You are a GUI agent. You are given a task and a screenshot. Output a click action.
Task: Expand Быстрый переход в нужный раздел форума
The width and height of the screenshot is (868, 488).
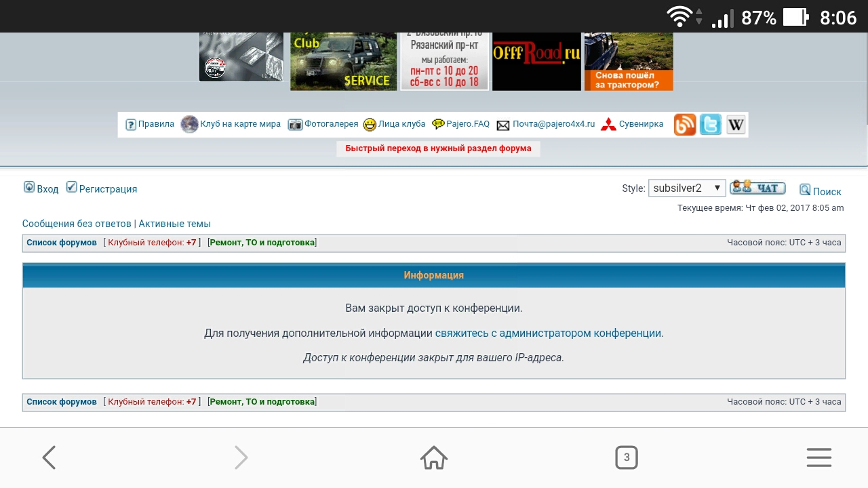coord(438,148)
